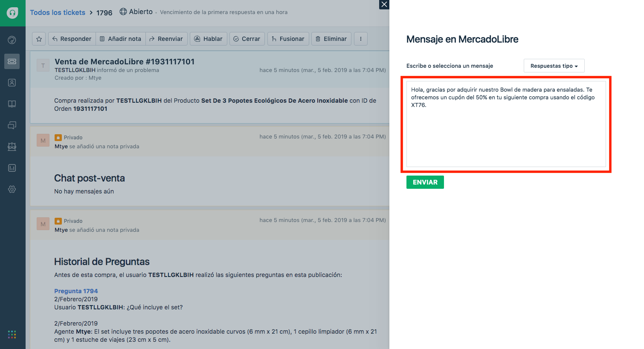Screen dimensions: 644x349
Task: Open the reports chart icon in sidebar
Action: [x=12, y=168]
